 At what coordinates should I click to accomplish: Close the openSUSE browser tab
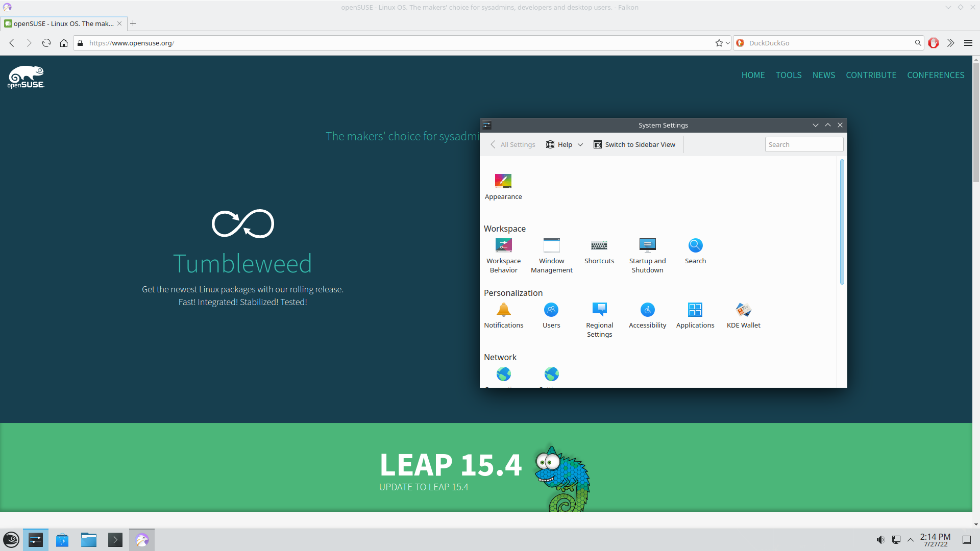tap(119, 23)
